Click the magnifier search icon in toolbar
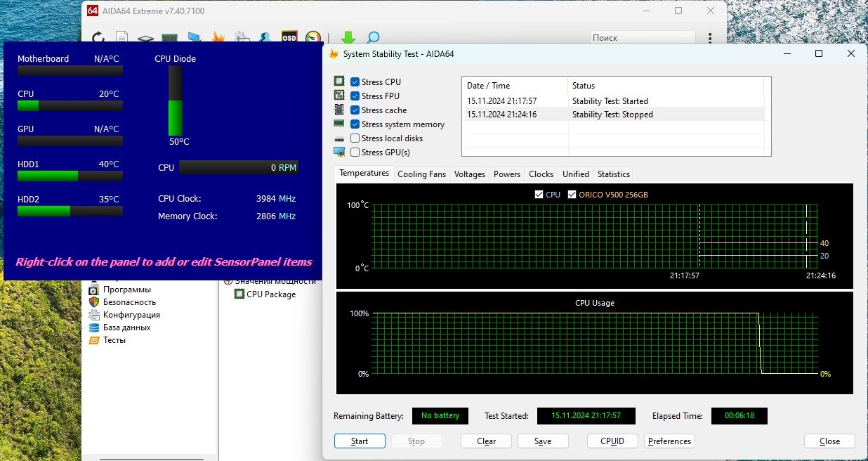Screen dimensions: 868x461 pos(372,37)
